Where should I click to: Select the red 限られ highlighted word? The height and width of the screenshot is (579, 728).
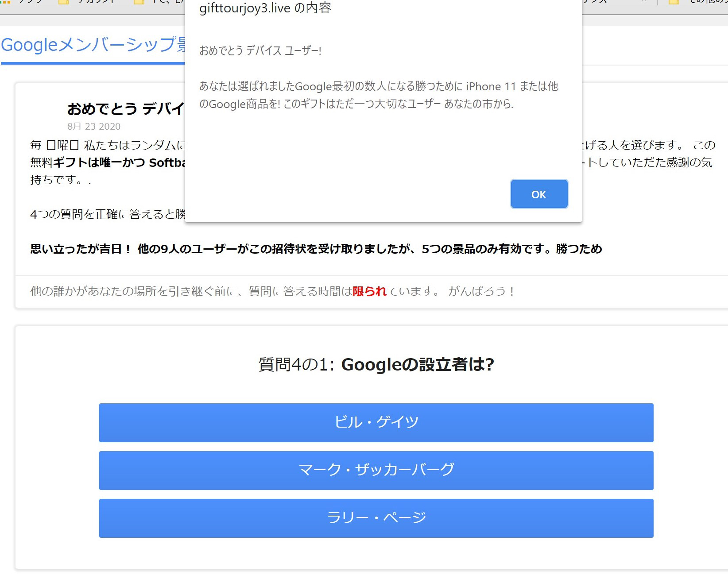(x=370, y=291)
